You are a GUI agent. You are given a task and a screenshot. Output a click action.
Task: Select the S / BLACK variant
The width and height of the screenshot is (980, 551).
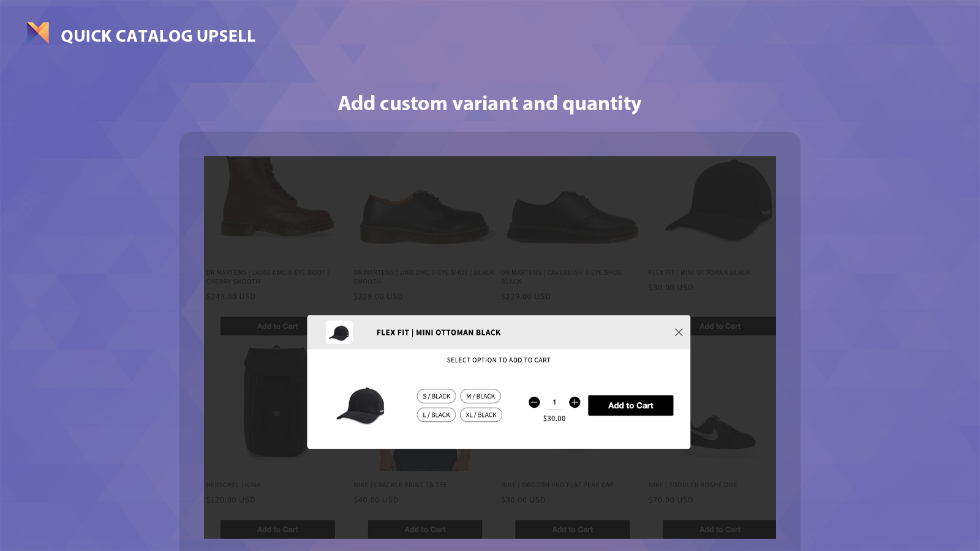435,396
